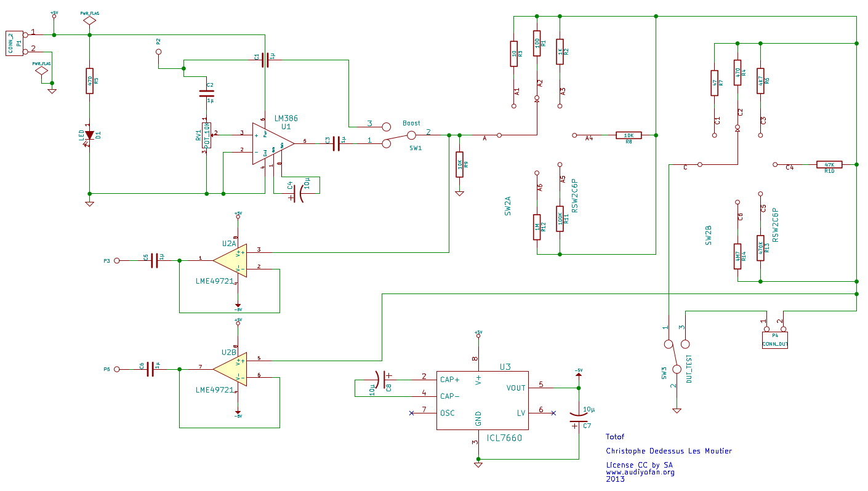
Task: Click the R5 470 resistor symbol
Action: pyautogui.click(x=90, y=81)
